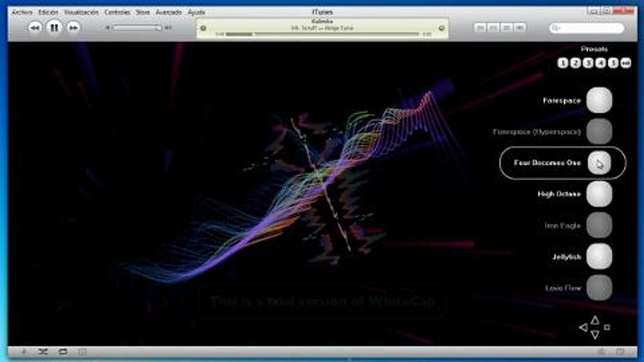Click the up arrow in visualizer navigation
The height and width of the screenshot is (362, 644).
click(595, 320)
